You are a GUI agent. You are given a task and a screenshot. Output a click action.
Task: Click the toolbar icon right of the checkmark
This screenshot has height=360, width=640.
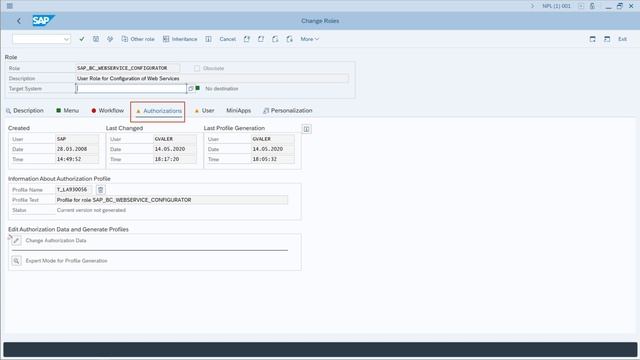[96, 39]
